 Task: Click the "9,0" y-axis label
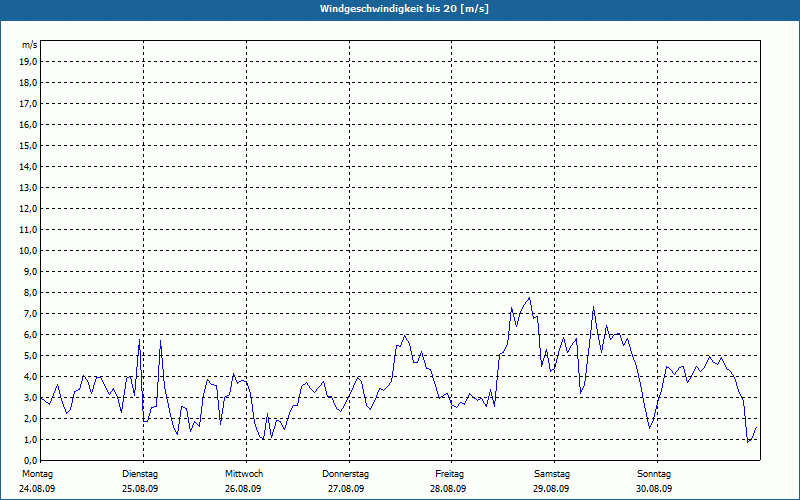pyautogui.click(x=30, y=271)
